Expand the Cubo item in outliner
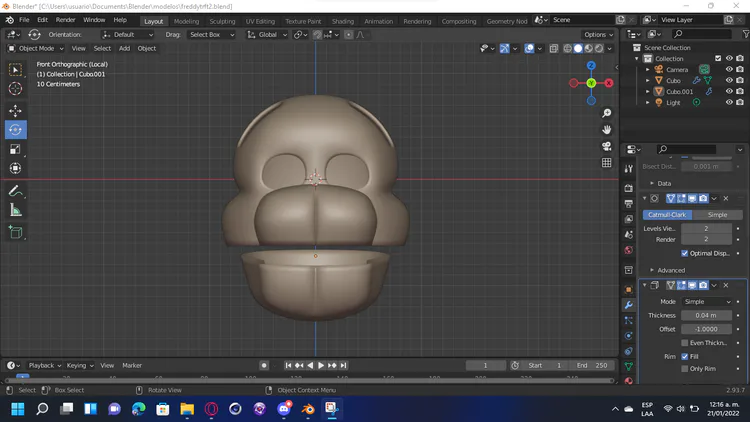This screenshot has height=422, width=750. [x=648, y=80]
